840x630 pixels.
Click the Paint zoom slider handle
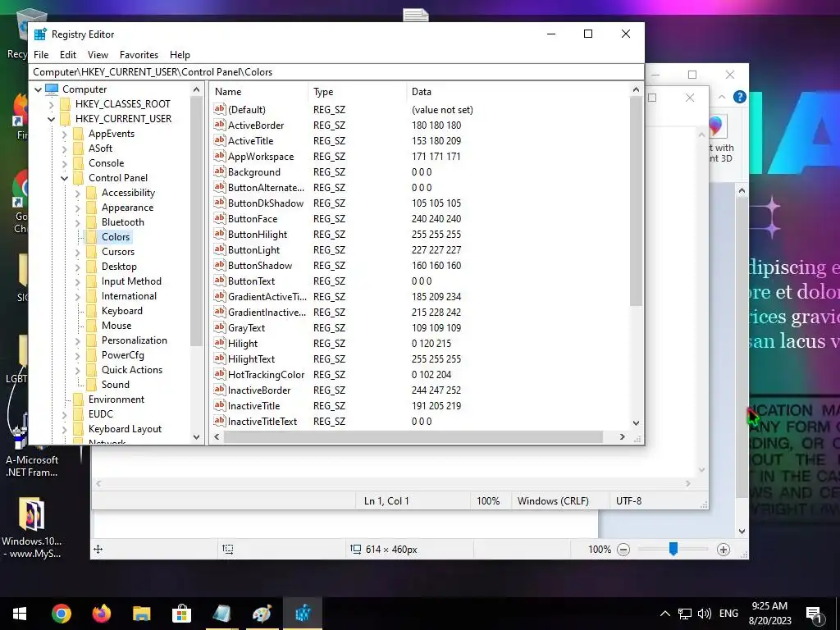click(673, 549)
